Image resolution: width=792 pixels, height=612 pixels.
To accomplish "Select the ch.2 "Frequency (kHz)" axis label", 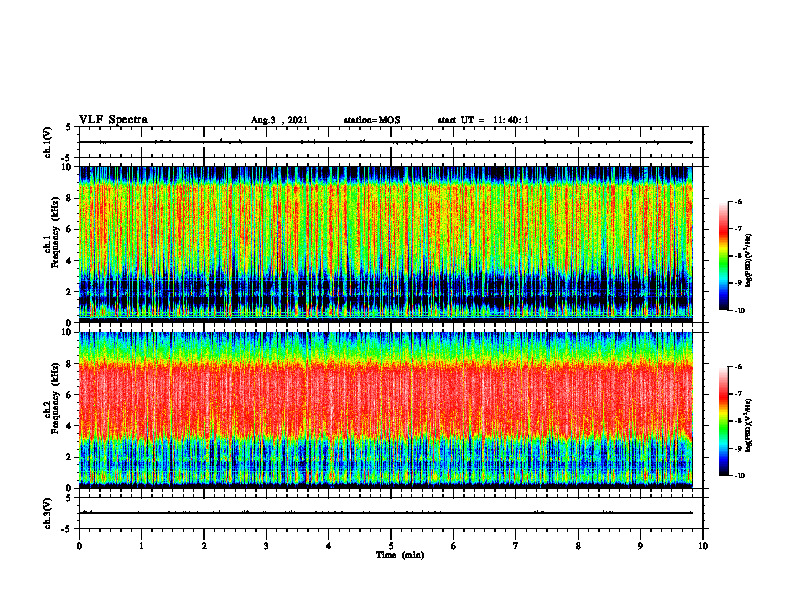I will click(56, 397).
